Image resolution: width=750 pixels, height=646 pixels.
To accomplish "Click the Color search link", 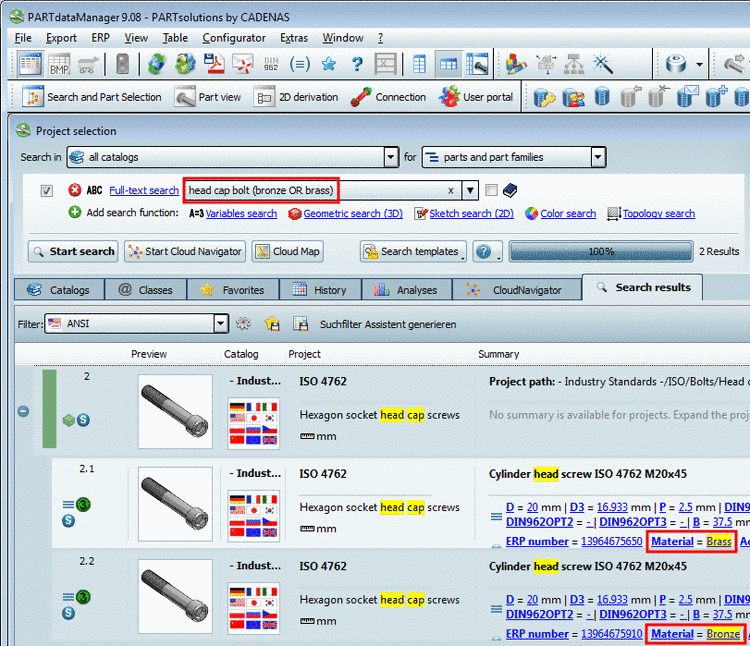I will point(568,213).
